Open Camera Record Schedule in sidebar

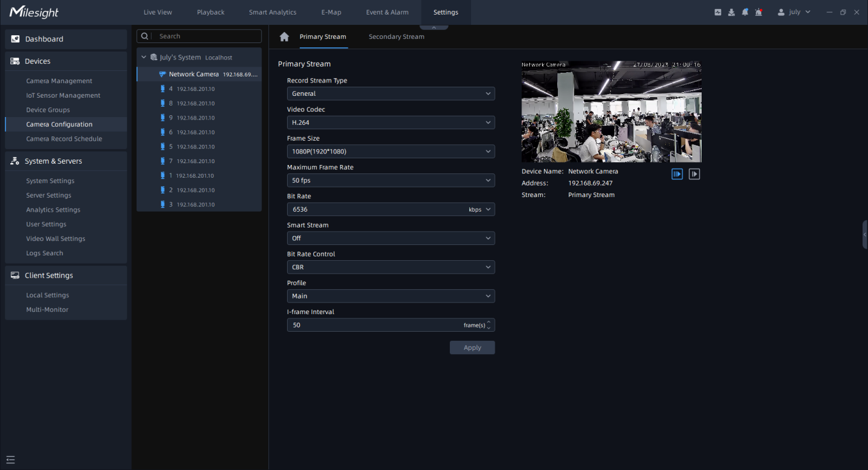[64, 139]
